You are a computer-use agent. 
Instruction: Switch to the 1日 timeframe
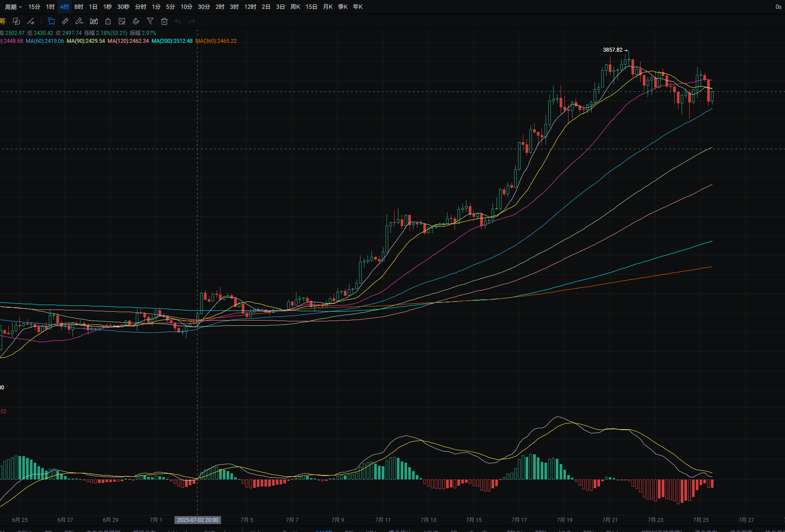pyautogui.click(x=93, y=7)
